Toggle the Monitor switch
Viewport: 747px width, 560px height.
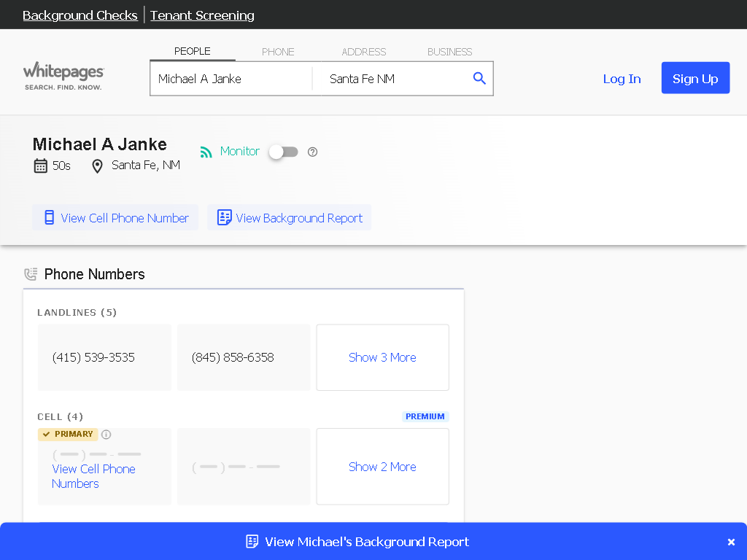[284, 152]
